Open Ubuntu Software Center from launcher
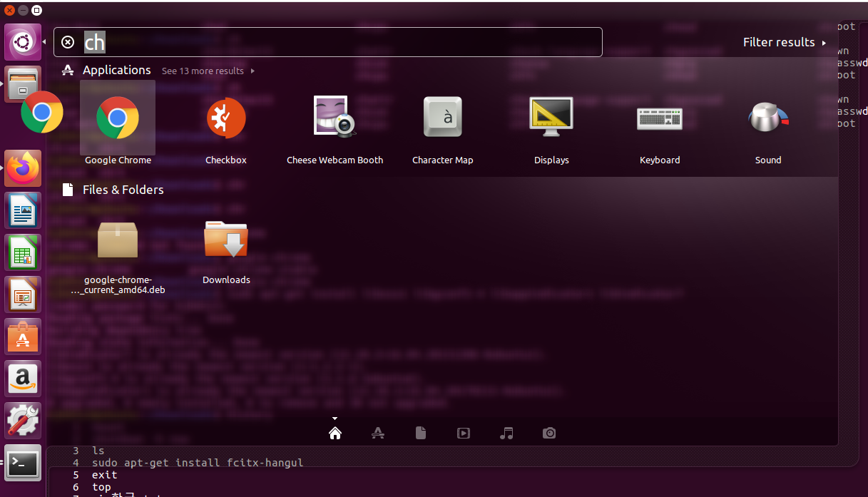Viewport: 868px width, 497px height. pos(23,337)
